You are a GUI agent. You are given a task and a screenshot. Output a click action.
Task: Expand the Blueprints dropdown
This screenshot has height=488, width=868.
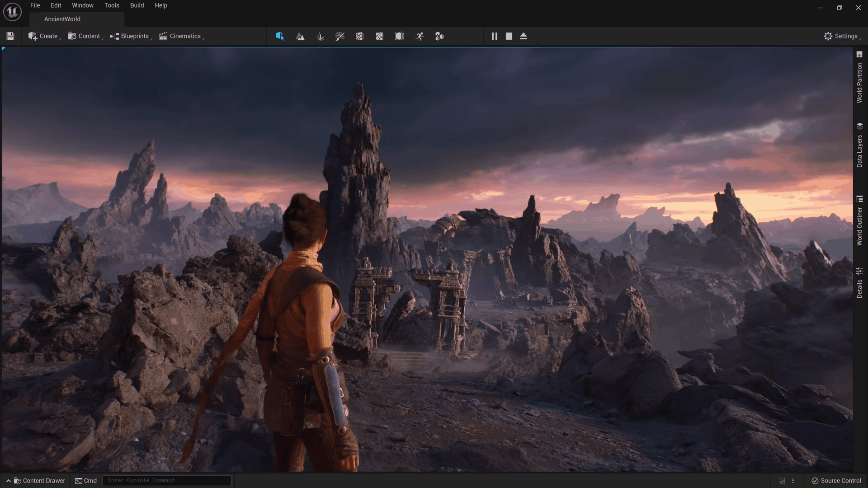coord(131,36)
